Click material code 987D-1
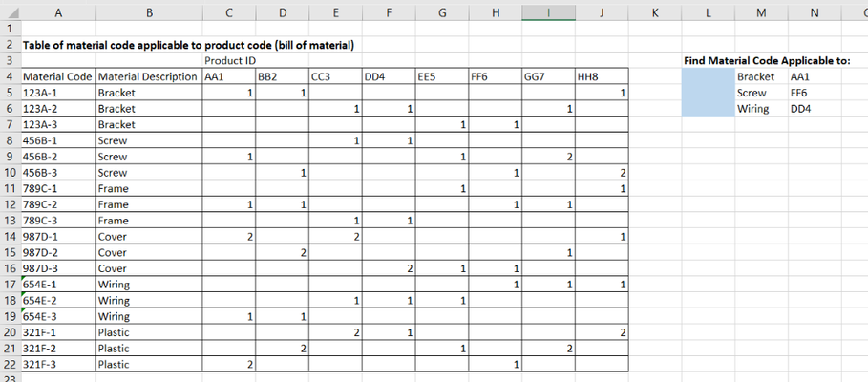This screenshot has width=868, height=382. [x=58, y=237]
